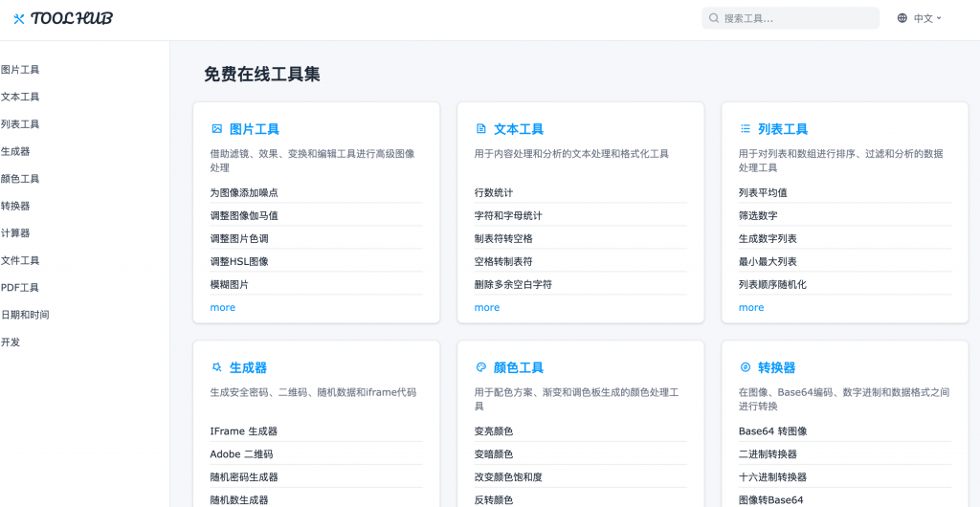Viewport: 980px width, 507px height.
Task: Click the TOOLHUB brand name text
Action: [72, 19]
